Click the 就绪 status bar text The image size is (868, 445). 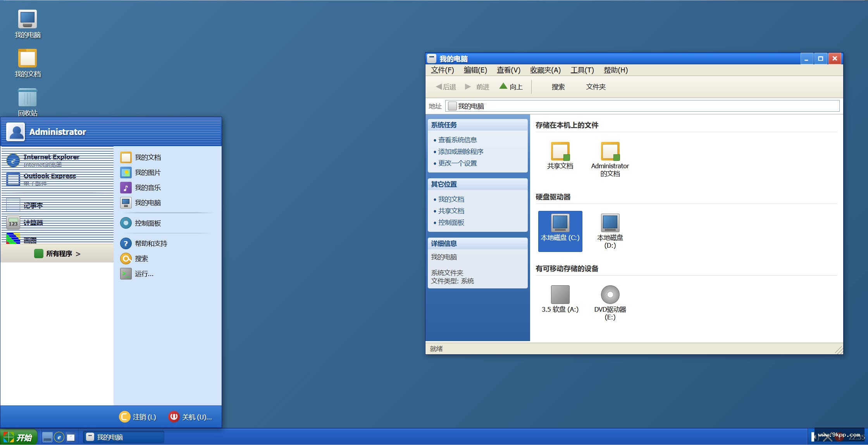pyautogui.click(x=436, y=348)
